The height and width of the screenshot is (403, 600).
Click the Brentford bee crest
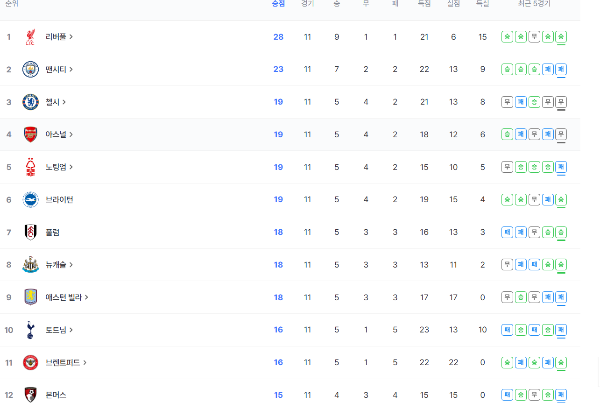pyautogui.click(x=30, y=362)
